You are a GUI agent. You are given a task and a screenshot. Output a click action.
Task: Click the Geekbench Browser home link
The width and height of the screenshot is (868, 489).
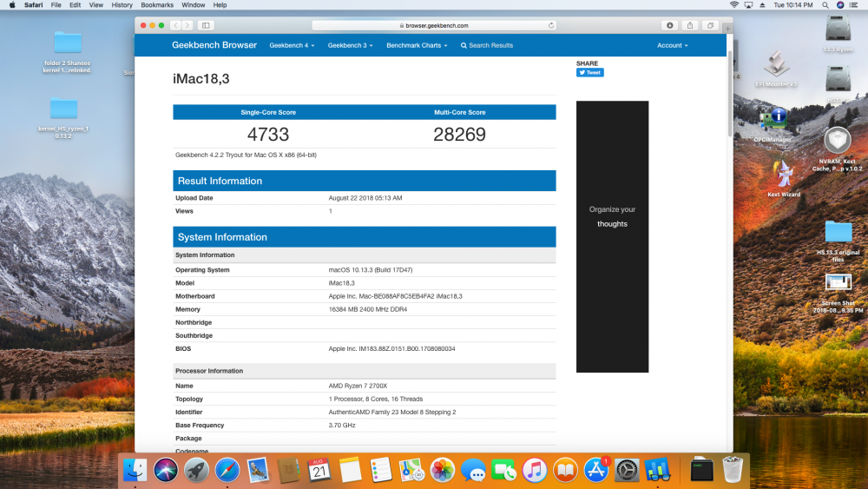point(214,45)
